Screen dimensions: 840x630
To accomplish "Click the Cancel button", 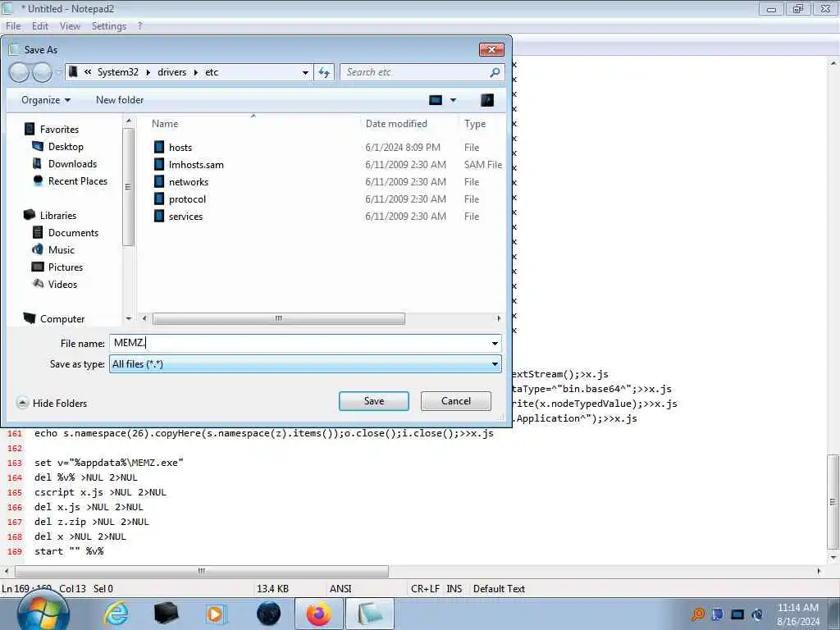I will pyautogui.click(x=456, y=401).
